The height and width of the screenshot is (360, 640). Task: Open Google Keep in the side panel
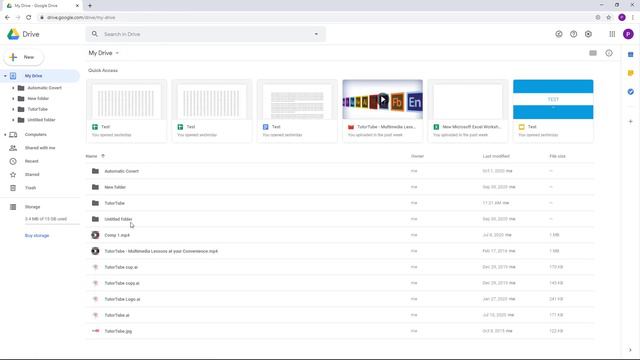pos(631,73)
